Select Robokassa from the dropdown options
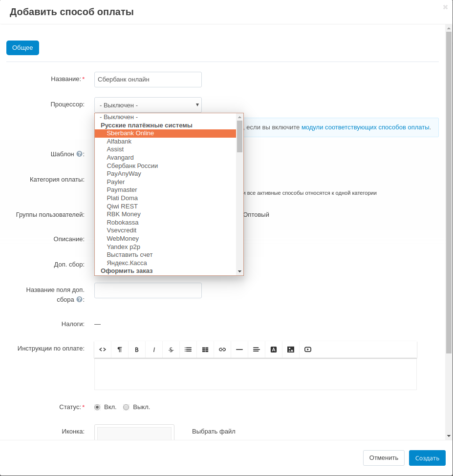Viewport: 453px width, 476px height. click(122, 222)
